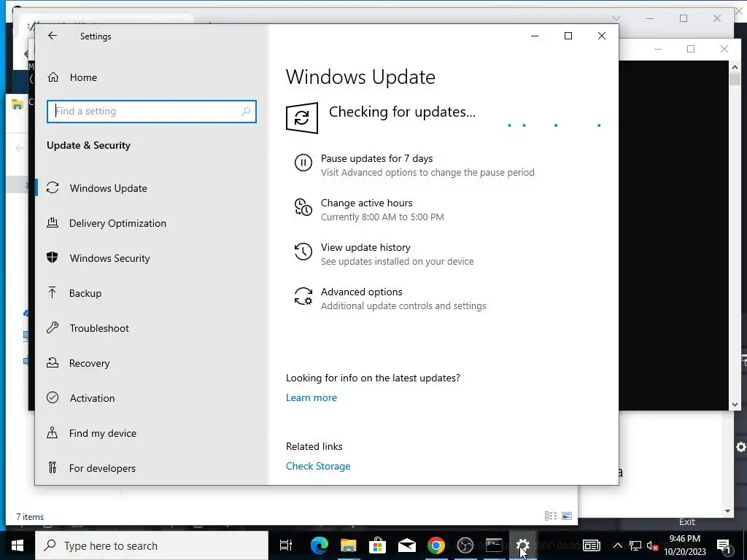Show hidden system tray icons
The width and height of the screenshot is (747, 560).
[x=617, y=545]
